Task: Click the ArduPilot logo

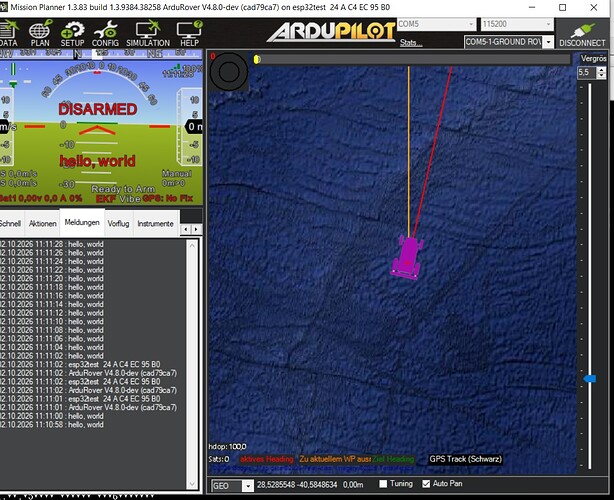Action: pos(331,32)
